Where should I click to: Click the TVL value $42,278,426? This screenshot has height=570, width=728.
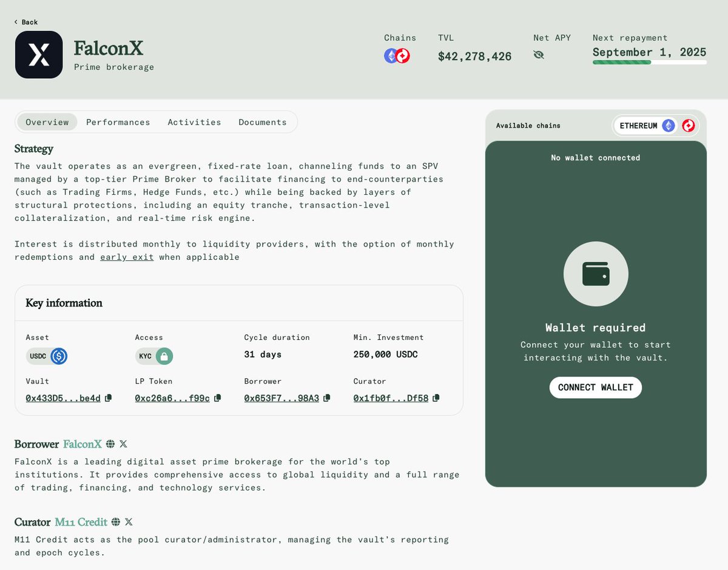coord(475,56)
